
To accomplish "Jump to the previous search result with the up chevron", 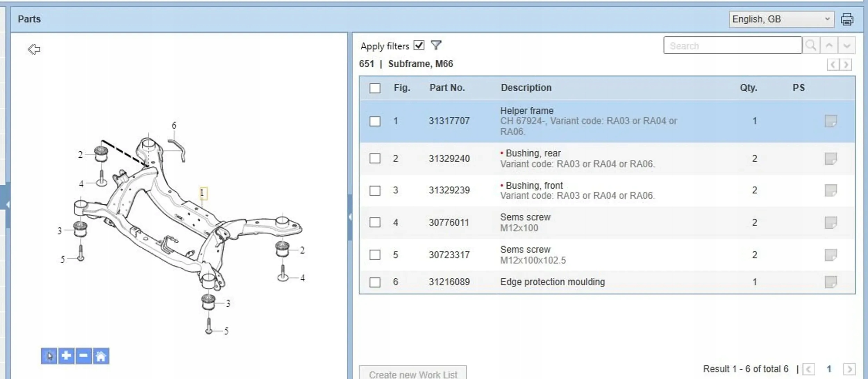I will [x=829, y=45].
